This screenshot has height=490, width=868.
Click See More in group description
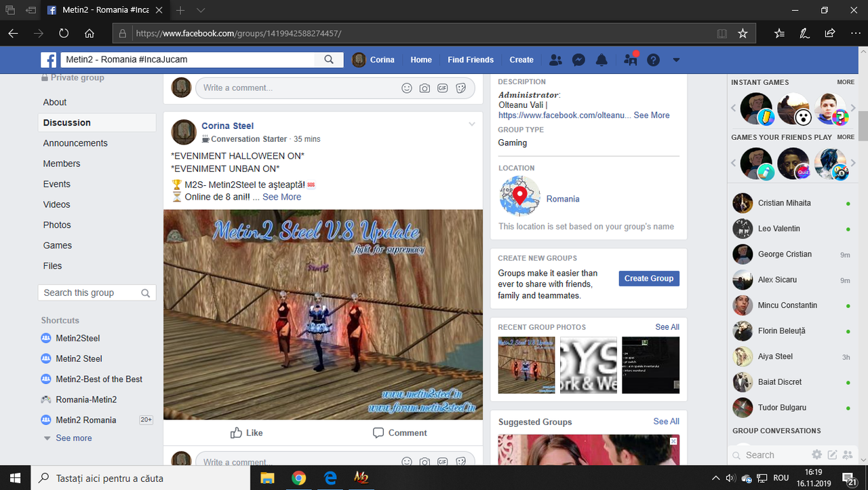[652, 115]
